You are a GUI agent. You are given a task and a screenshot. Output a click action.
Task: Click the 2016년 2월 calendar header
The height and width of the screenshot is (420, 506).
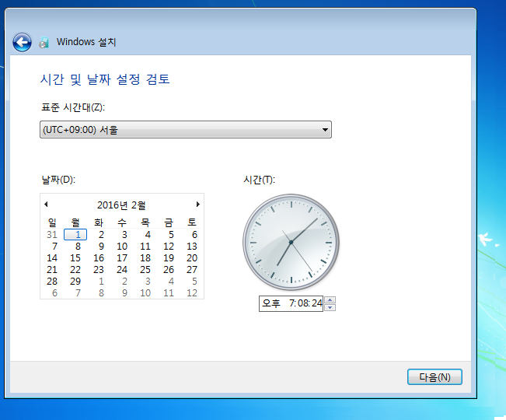click(121, 205)
